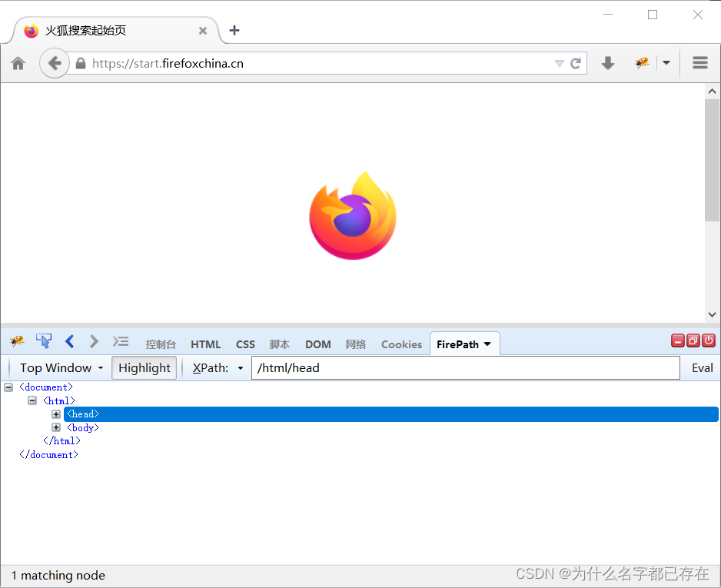Close the 火狐搜索起始页 tab
The image size is (721, 588).
coord(203,31)
